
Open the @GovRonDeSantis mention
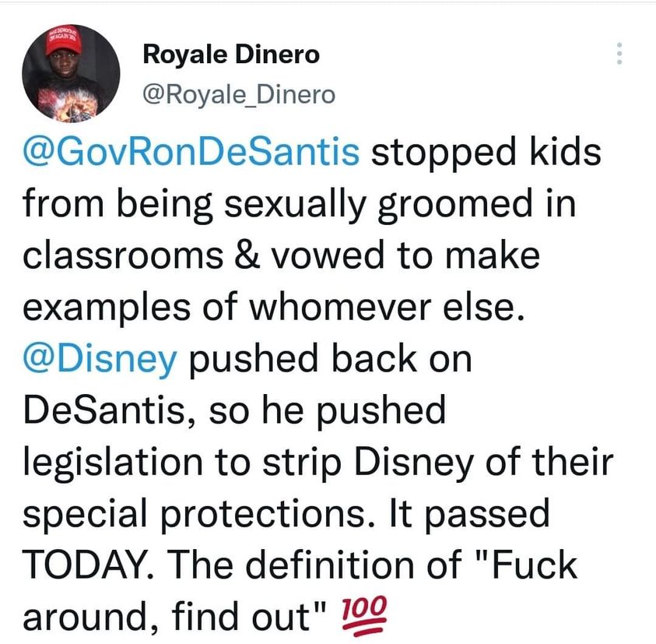[x=192, y=151]
